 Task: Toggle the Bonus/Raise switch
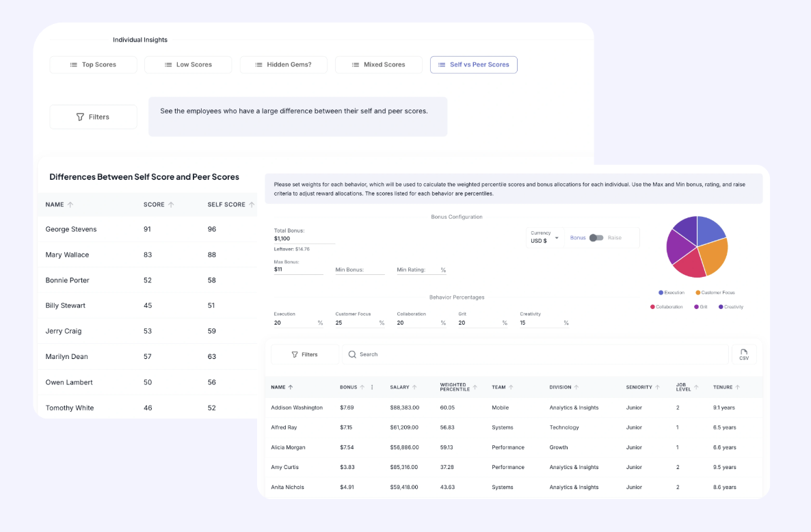click(596, 238)
